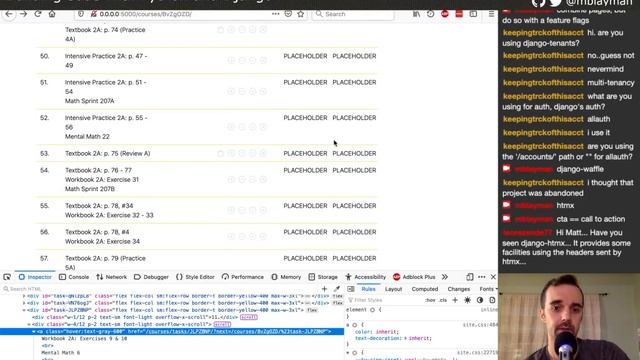Viewport: 640px width, 360px height.
Task: Toggle the three-pane inspector view
Action: [x=351, y=289]
